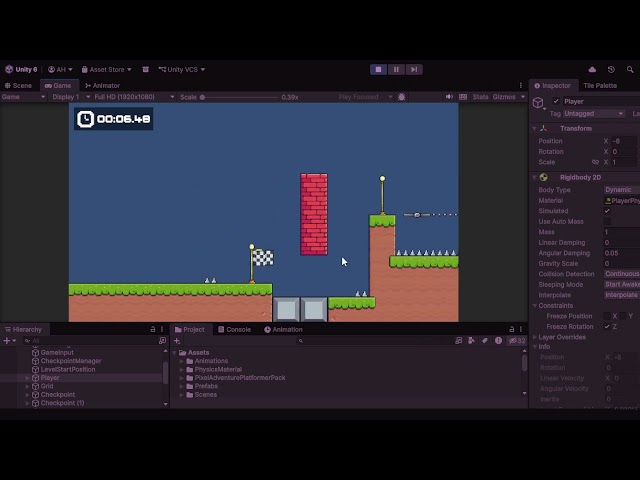Switch to the Tile Palette tab

tap(600, 86)
